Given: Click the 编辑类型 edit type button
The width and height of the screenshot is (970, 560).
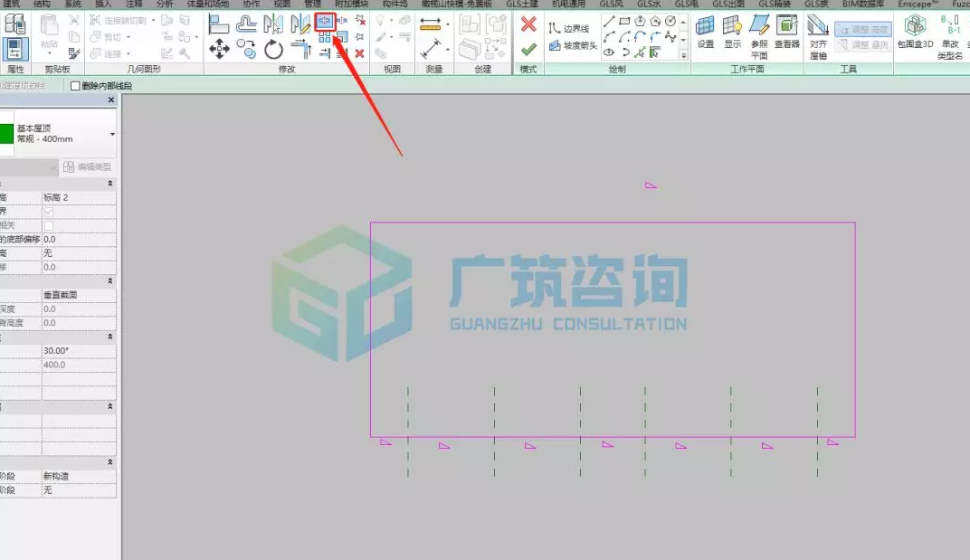Looking at the screenshot, I should (87, 167).
